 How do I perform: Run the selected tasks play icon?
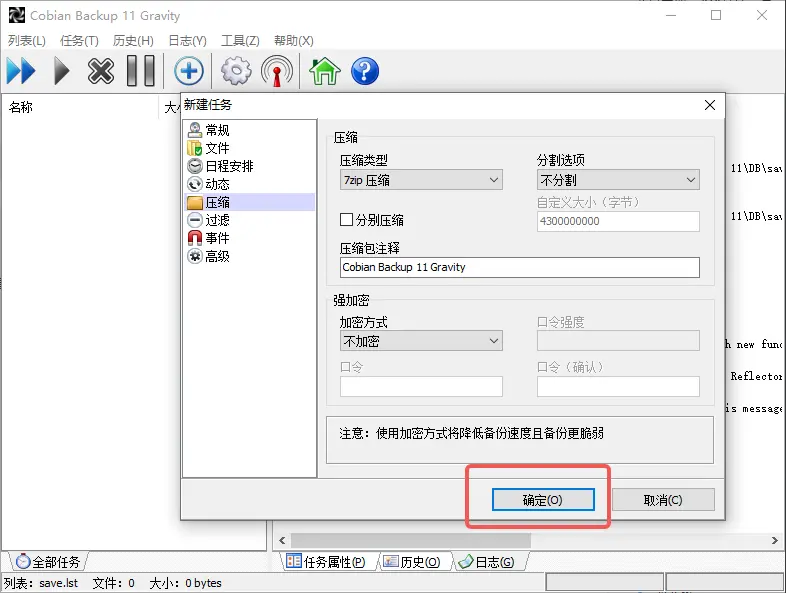click(x=61, y=71)
